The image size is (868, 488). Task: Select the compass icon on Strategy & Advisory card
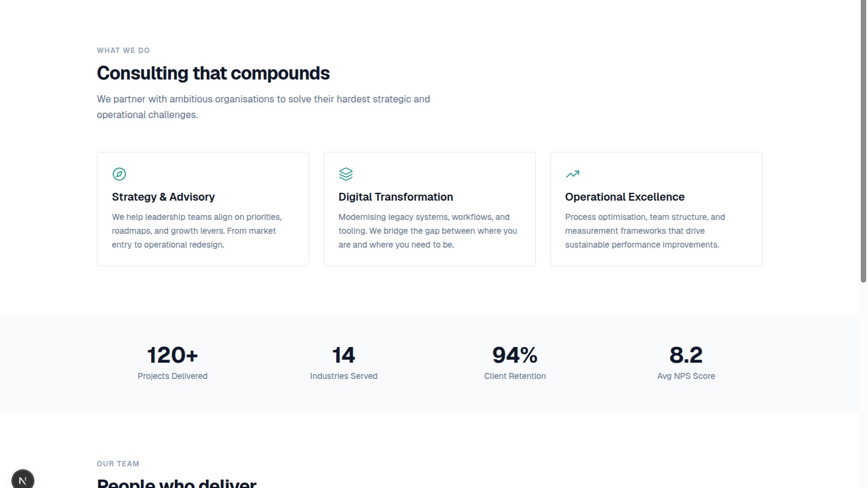(x=119, y=174)
